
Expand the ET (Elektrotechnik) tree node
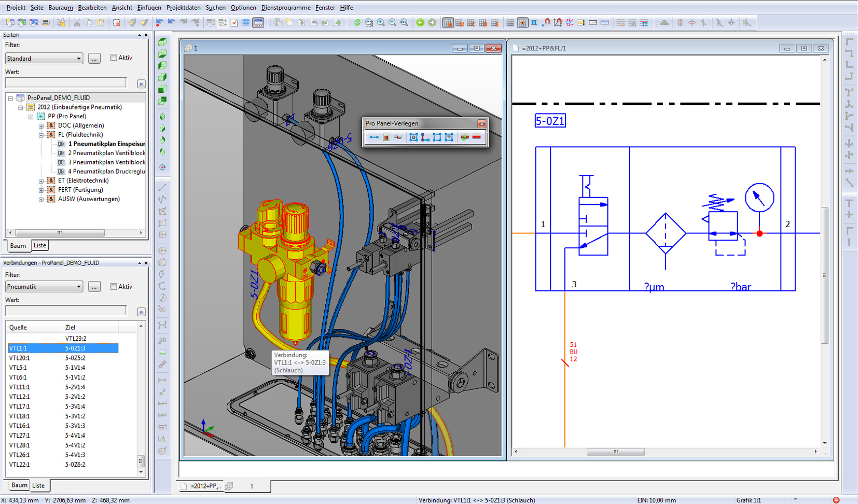point(41,181)
